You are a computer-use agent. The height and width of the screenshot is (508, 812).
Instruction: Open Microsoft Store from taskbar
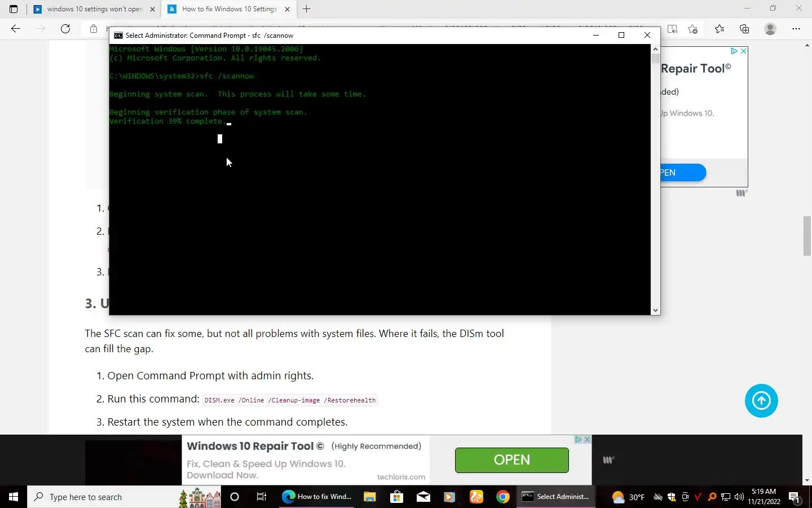[x=396, y=497]
